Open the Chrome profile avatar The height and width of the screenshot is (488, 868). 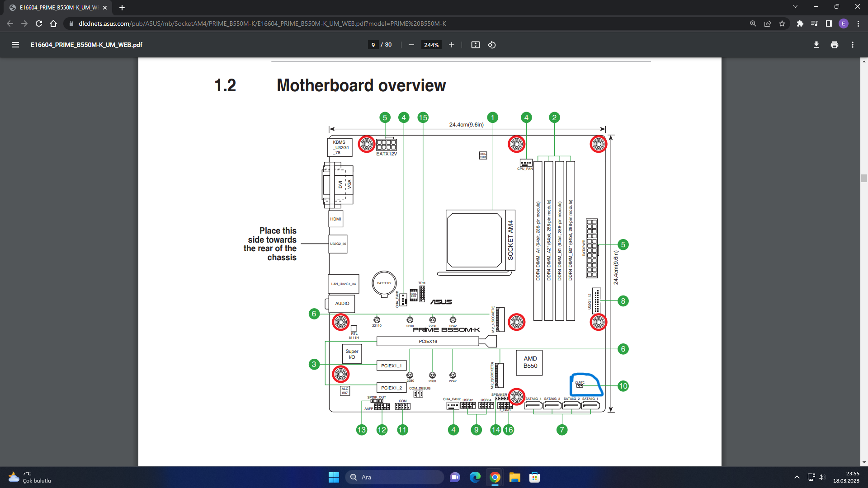844,23
